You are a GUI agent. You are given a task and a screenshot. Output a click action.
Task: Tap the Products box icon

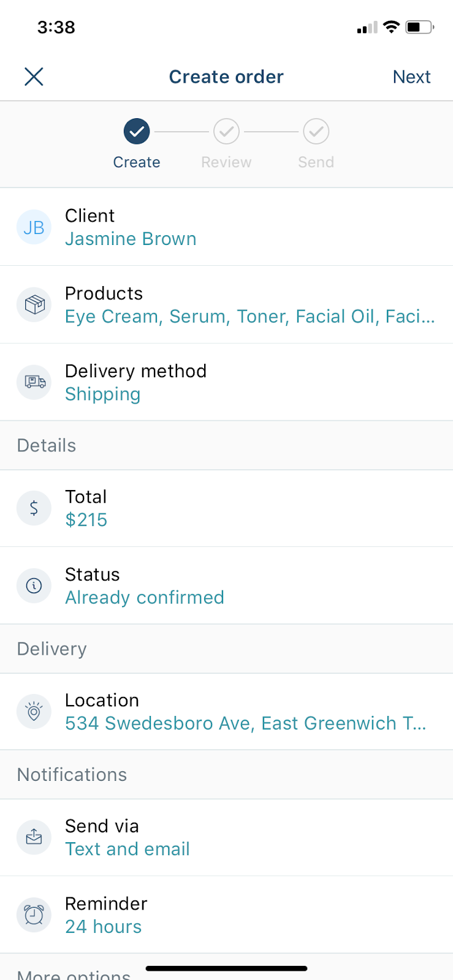[x=34, y=304]
